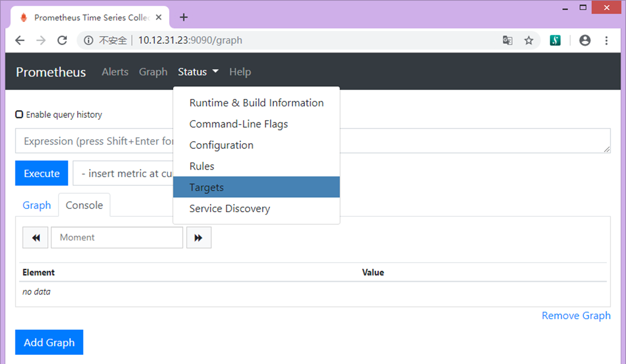This screenshot has height=364, width=626.
Task: Open the Google Translate page icon
Action: click(x=507, y=40)
